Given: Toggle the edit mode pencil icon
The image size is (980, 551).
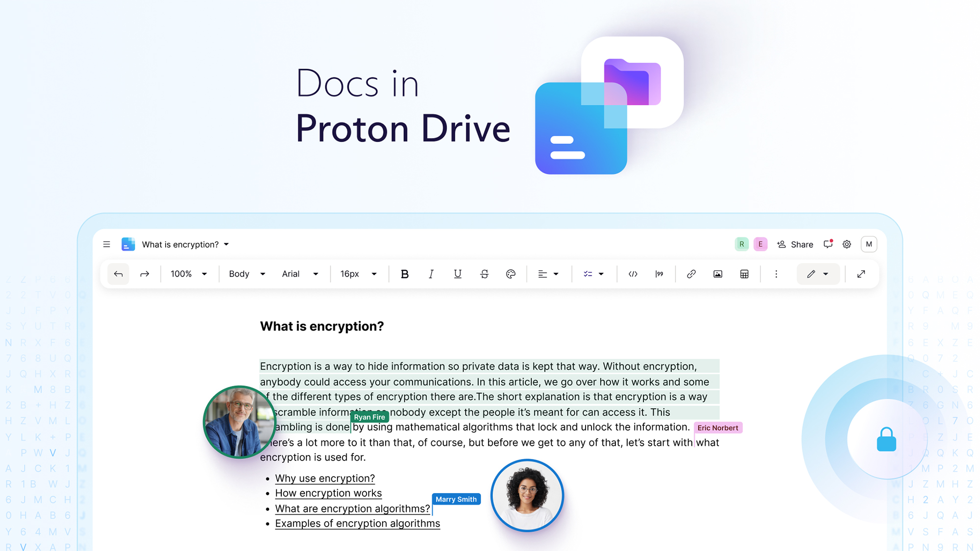Looking at the screenshot, I should point(812,274).
